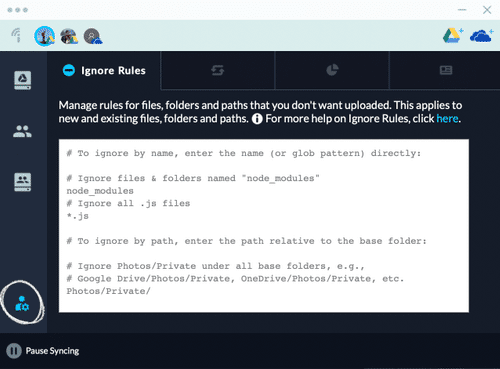
Task: Select the second Google Drive account avatar
Action: (69, 36)
